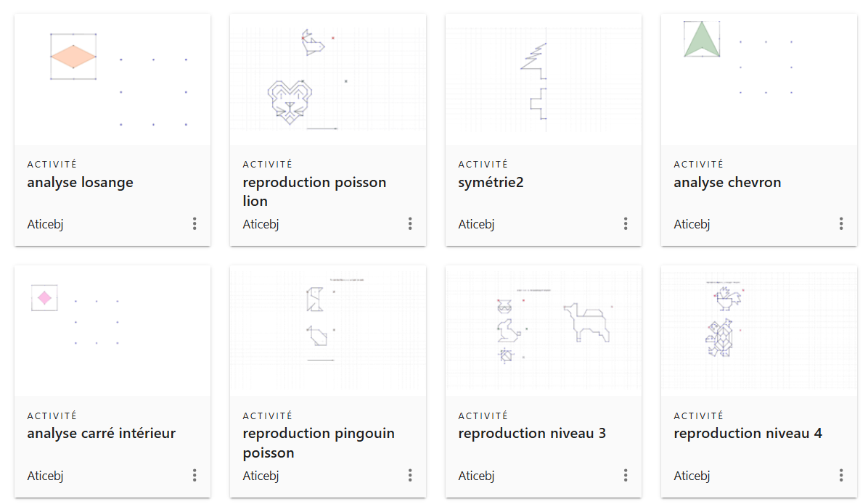Screen dimensions: 868x504
Task: Select the lion and fish drawing thumbnail
Action: click(x=328, y=80)
